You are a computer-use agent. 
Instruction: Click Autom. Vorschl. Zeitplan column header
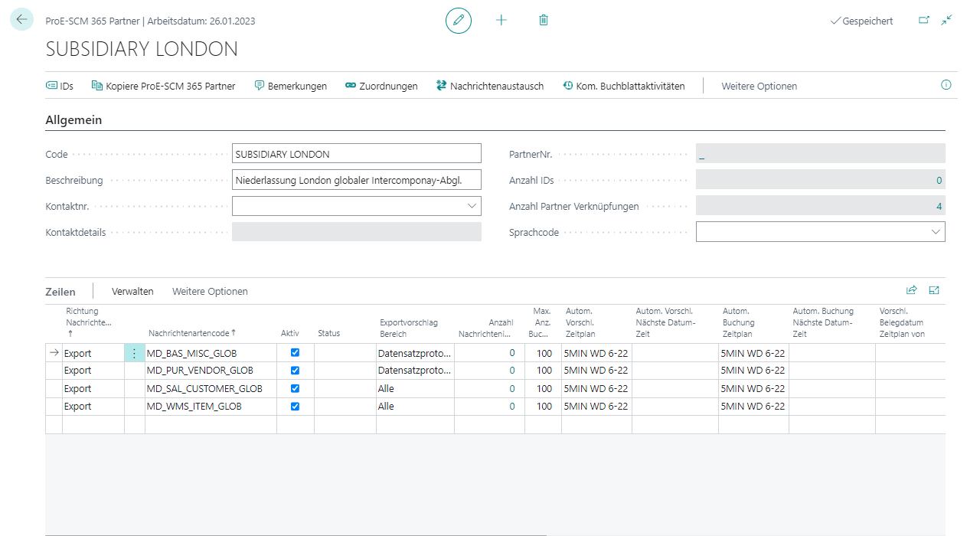pos(580,322)
